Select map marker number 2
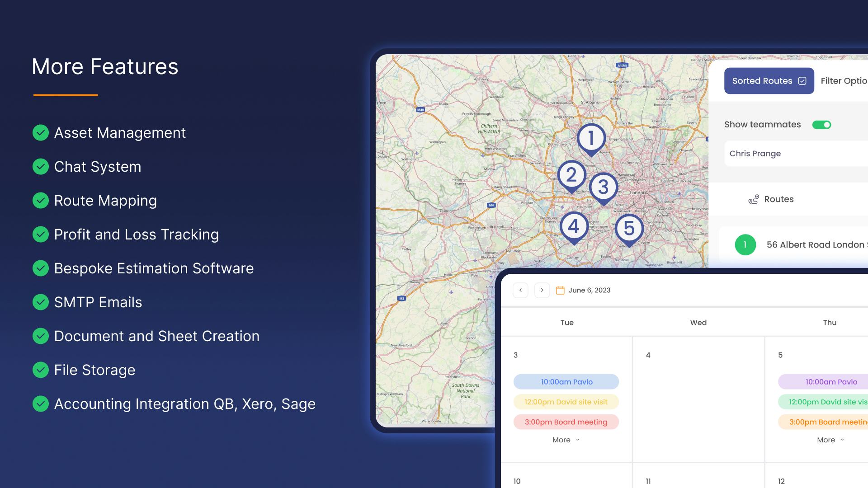The image size is (868, 488). click(572, 175)
